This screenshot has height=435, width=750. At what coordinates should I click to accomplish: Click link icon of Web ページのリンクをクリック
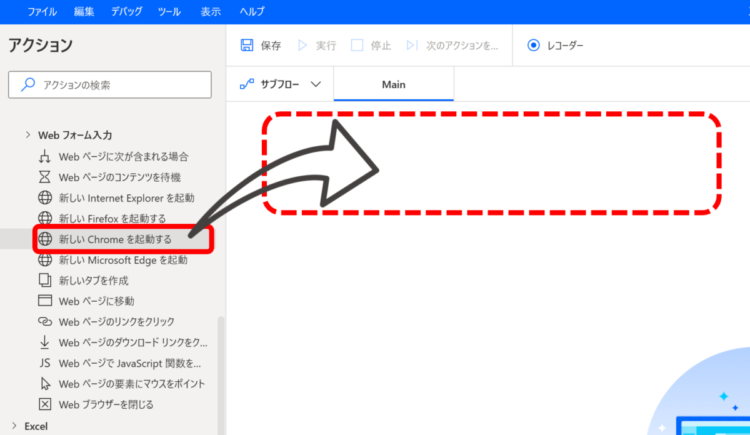(x=44, y=322)
